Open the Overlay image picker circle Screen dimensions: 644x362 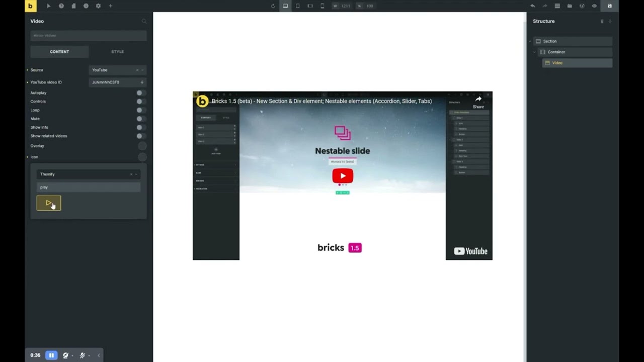[142, 146]
